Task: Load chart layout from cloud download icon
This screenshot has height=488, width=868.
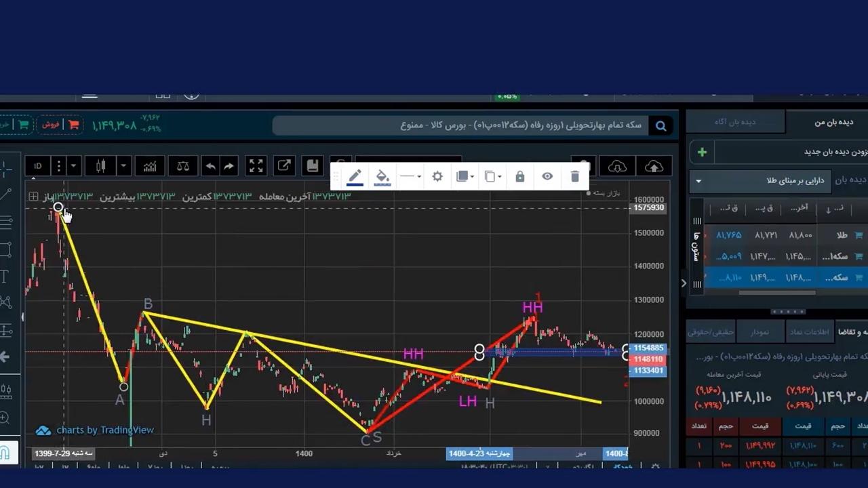Action: [x=617, y=166]
